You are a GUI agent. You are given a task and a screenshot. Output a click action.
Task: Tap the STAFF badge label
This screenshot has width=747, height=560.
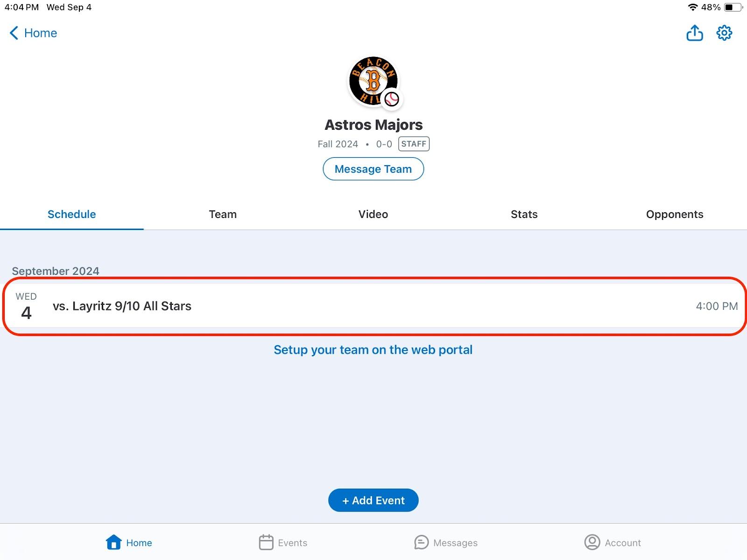414,144
